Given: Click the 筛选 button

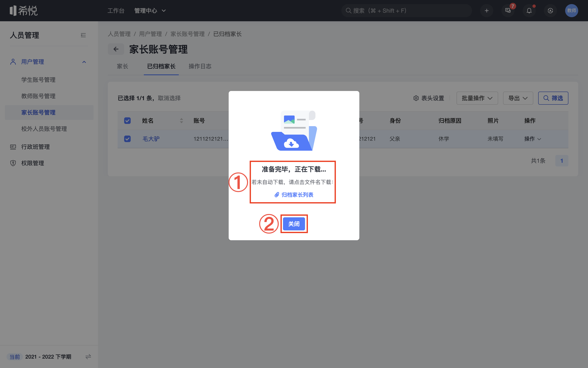Looking at the screenshot, I should 553,98.
